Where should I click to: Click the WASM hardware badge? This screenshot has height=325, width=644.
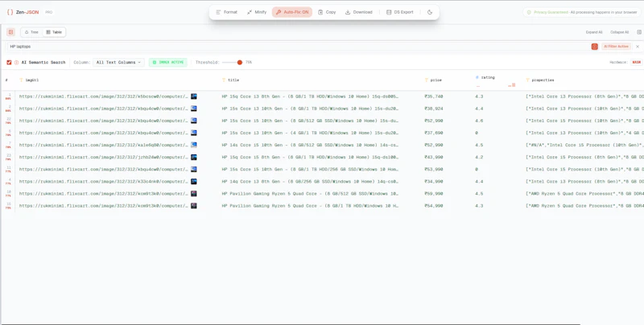[636, 63]
